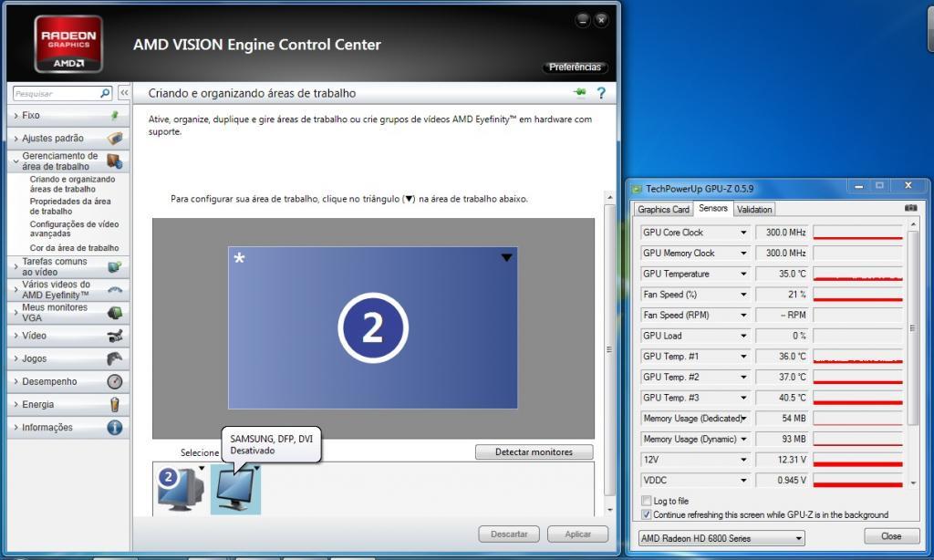This screenshot has width=934, height=560.
Task: Switch to the Sensors tab
Action: 713,208
